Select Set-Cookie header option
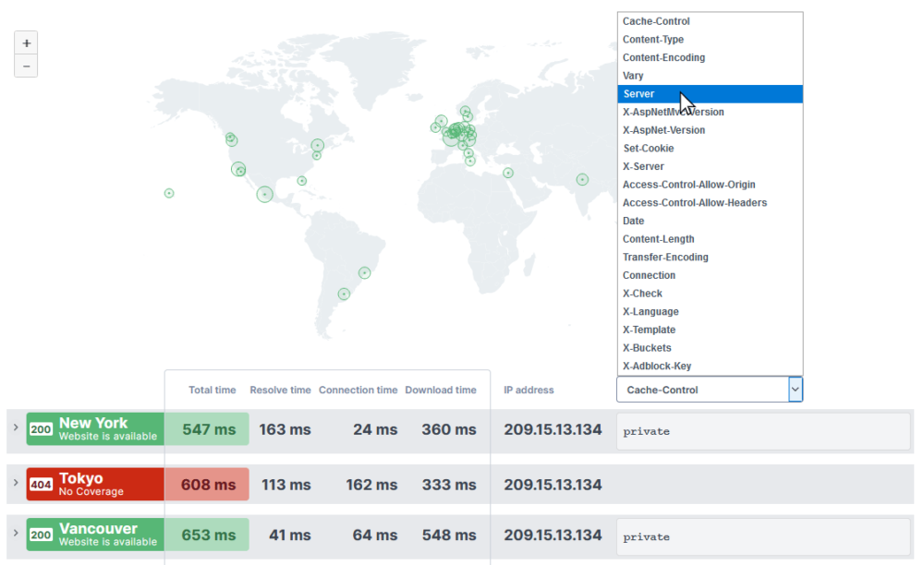Image resolution: width=924 pixels, height=565 pixels. (x=648, y=149)
